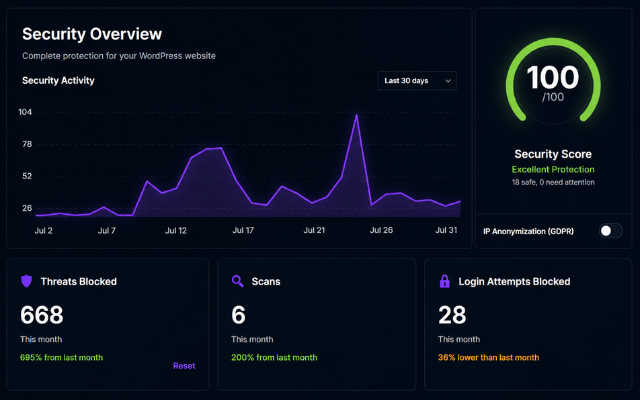Click the Scans count of 6

[238, 315]
